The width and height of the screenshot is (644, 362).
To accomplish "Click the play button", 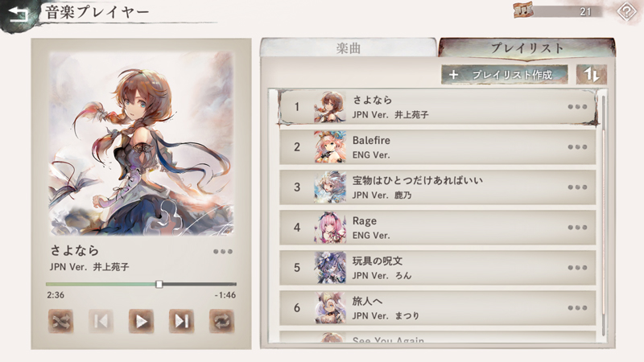I will point(142,321).
